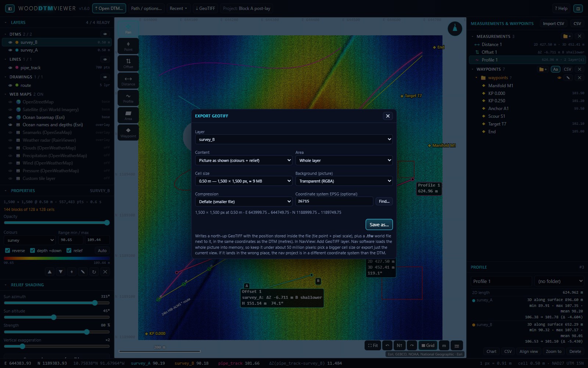Open the Recent menu
Image resolution: width=588 pixels, height=368 pixels.
(x=178, y=8)
